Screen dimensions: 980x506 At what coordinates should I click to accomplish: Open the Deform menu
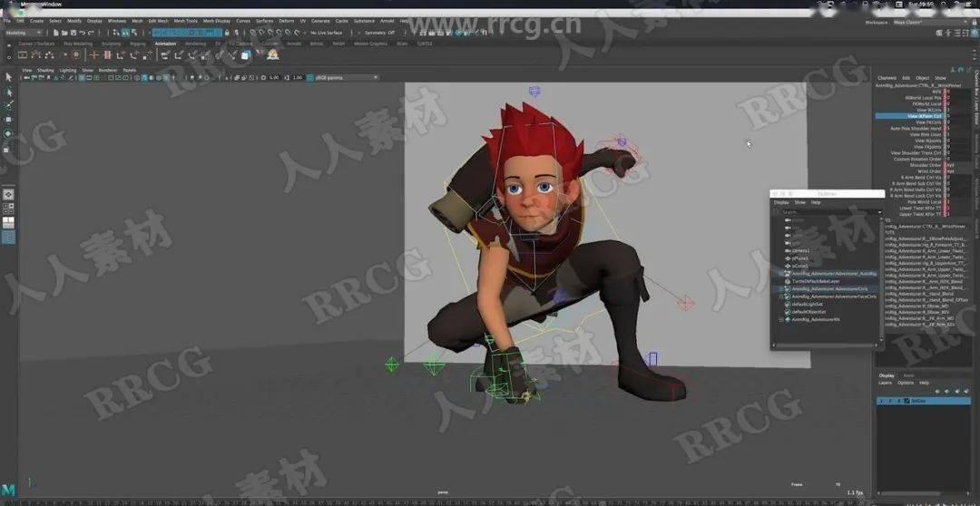[286, 21]
